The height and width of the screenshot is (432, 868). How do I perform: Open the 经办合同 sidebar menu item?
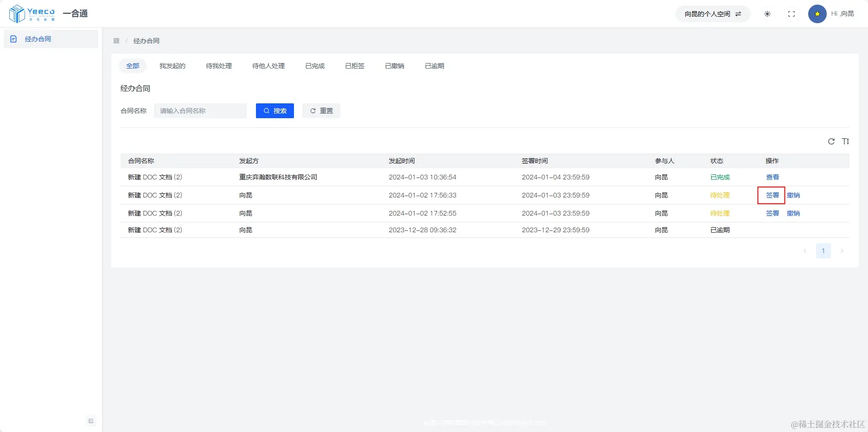[x=51, y=39]
